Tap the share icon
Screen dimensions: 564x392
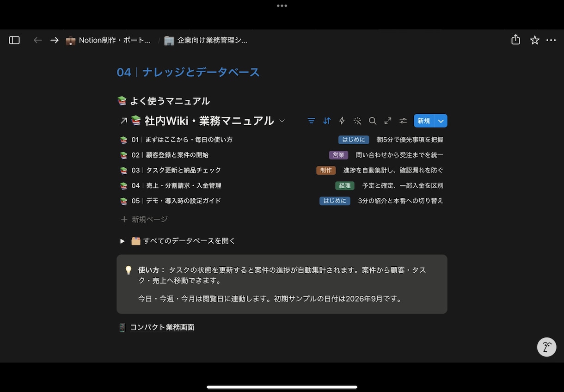[516, 40]
